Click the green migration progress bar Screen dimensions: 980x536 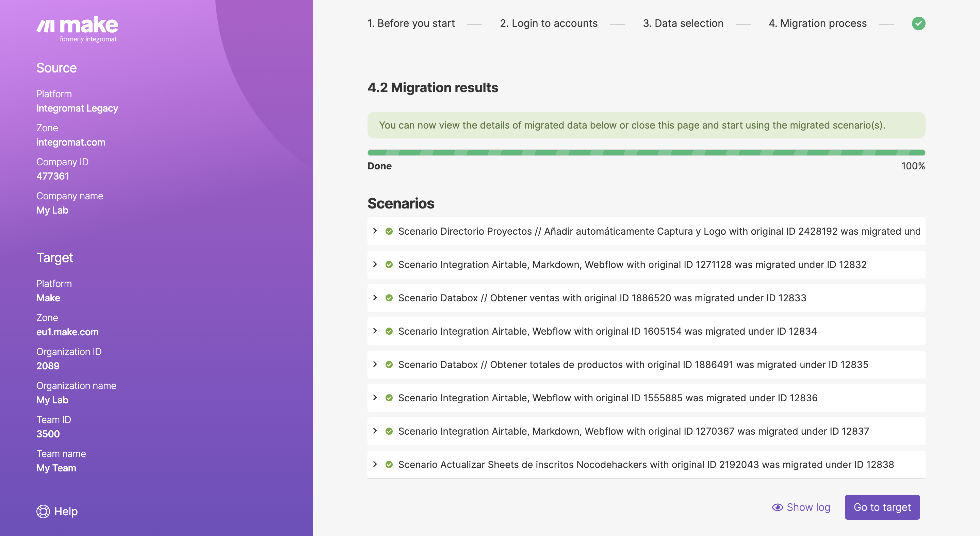pos(646,153)
